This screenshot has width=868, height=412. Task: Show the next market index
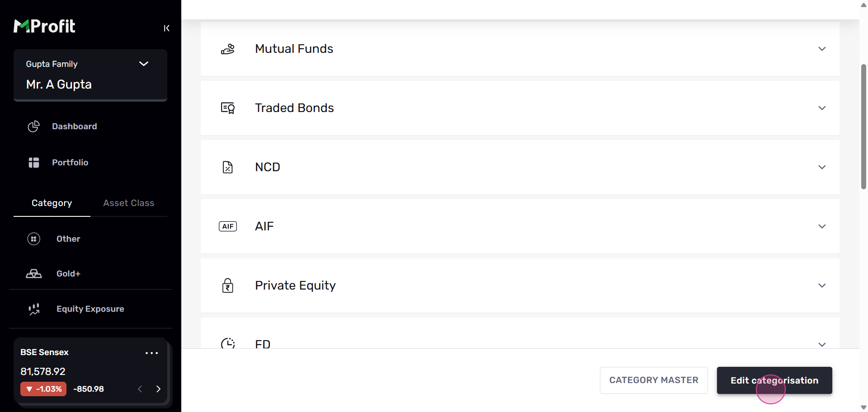coord(158,389)
